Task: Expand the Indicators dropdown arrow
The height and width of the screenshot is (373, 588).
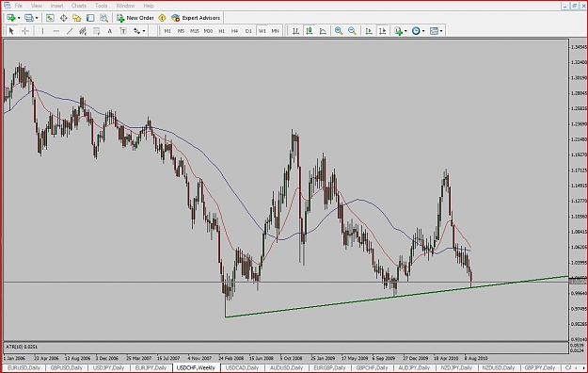Action: (405, 31)
